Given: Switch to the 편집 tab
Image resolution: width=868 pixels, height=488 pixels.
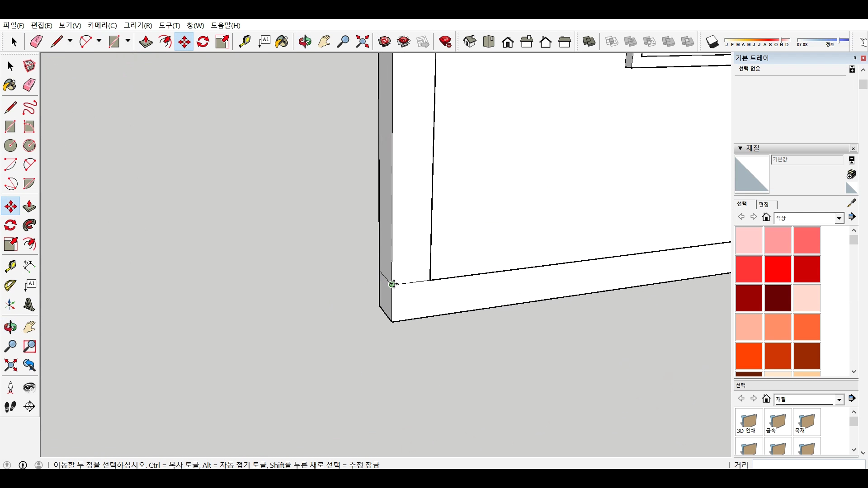Looking at the screenshot, I should point(764,204).
